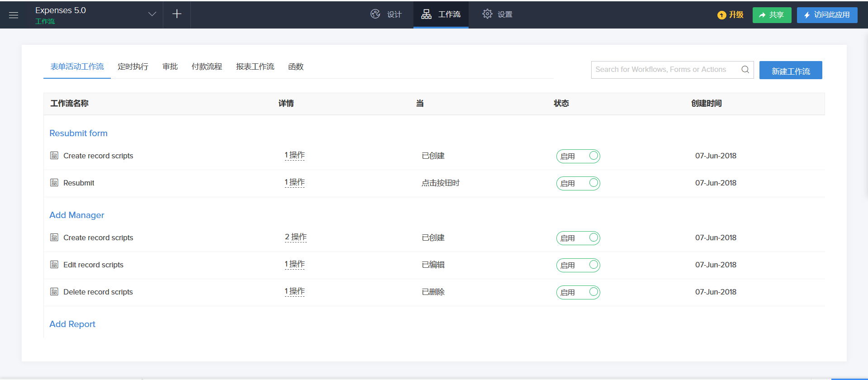Disable the Edit record scripts workflow toggle
This screenshot has height=380, width=868.
578,265
